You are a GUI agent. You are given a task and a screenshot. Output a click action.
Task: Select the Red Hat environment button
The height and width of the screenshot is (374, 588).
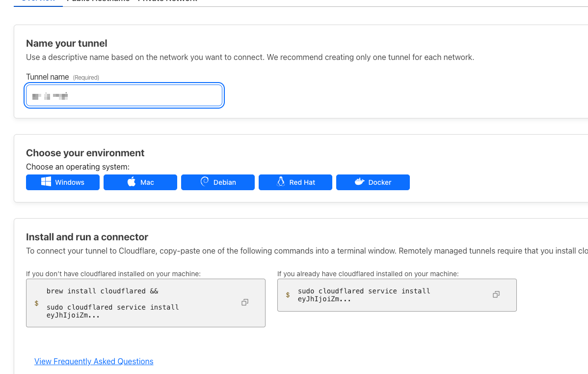click(295, 182)
